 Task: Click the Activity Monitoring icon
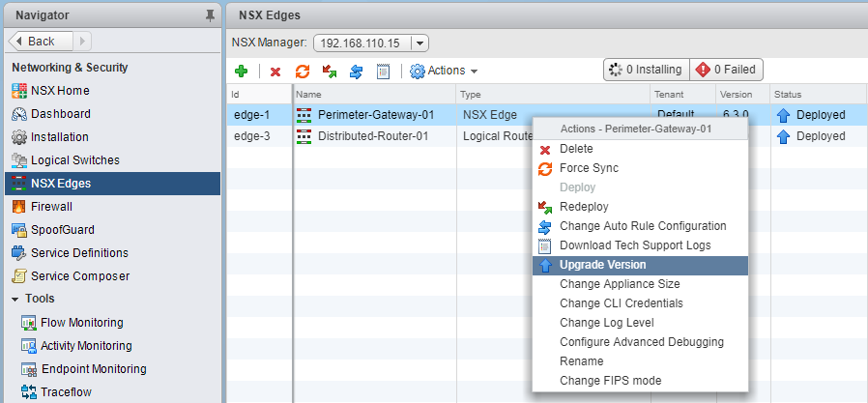pyautogui.click(x=29, y=345)
